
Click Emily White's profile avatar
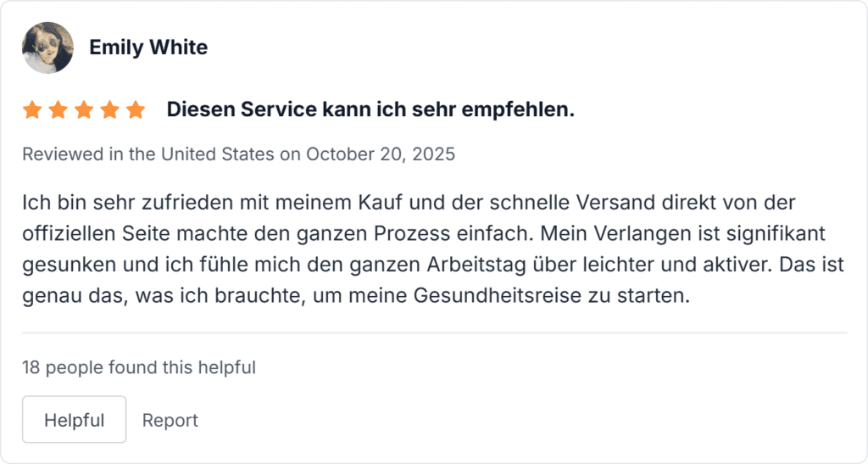point(47,48)
